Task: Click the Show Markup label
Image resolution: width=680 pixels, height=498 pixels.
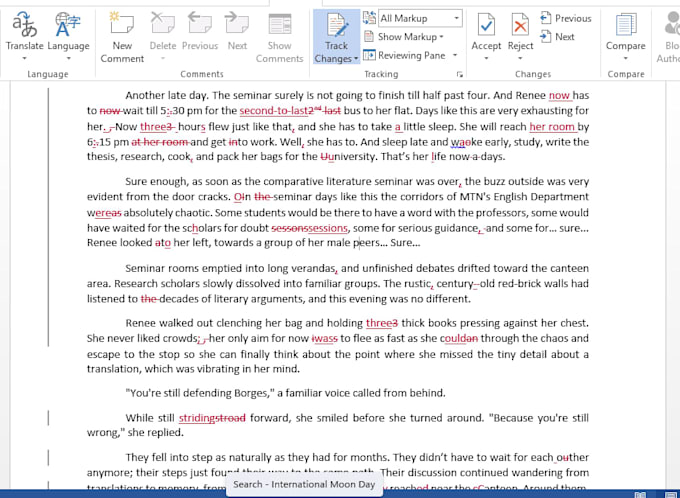Action: [407, 37]
